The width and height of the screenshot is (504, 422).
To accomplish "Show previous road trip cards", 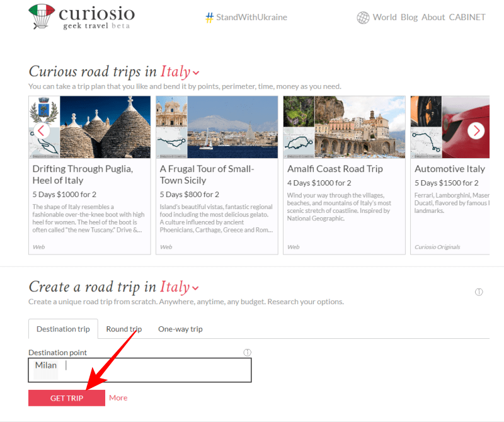I will 42,131.
